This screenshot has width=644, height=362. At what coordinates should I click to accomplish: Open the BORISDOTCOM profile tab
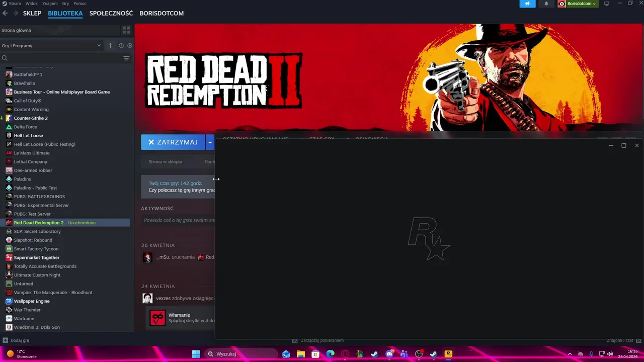click(162, 13)
